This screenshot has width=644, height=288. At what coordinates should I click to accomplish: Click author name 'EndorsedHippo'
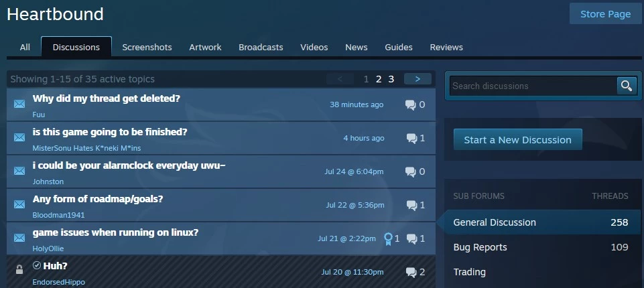[x=59, y=282]
